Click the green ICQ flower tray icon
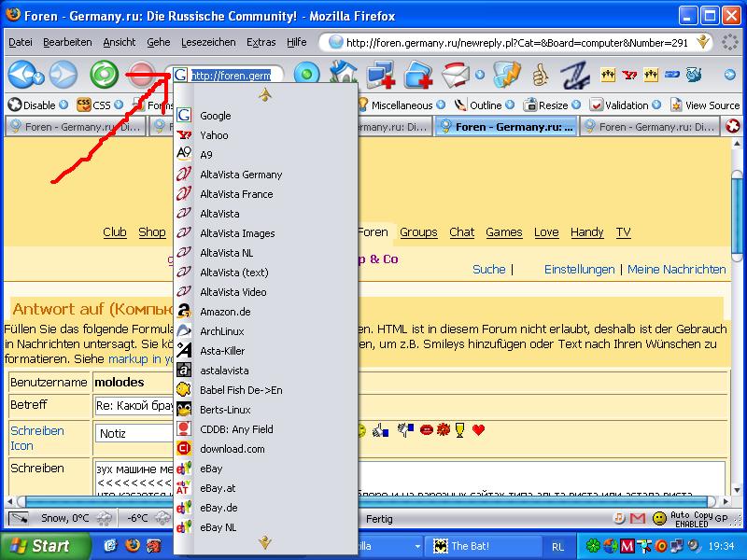This screenshot has width=747, height=560. click(593, 546)
